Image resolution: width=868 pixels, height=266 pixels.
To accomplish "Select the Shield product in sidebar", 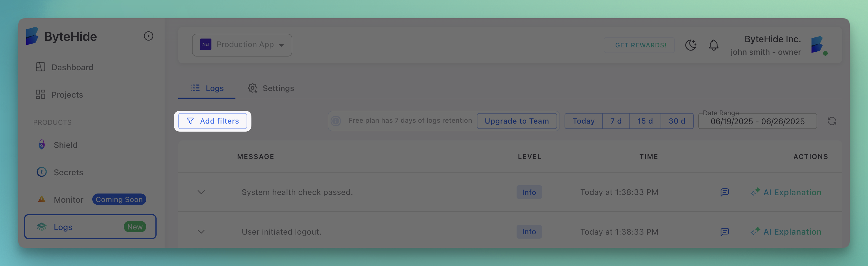I will coord(66,145).
